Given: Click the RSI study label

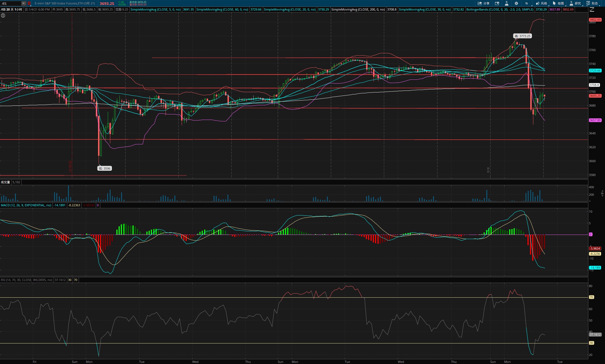Looking at the screenshot, I should (26, 280).
